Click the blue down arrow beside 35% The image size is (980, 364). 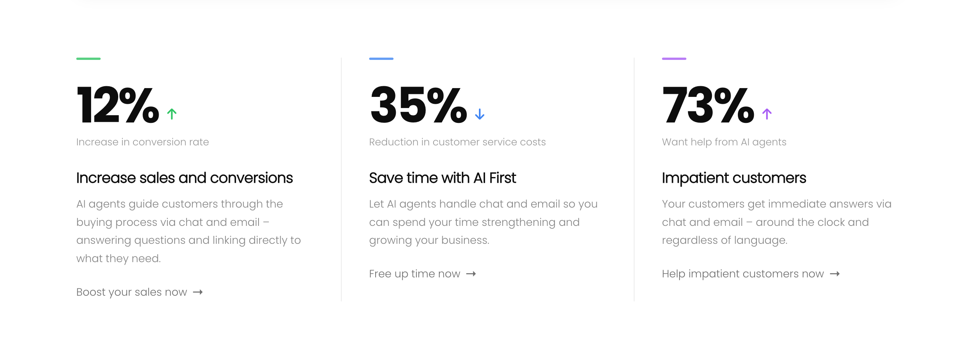pos(479,114)
